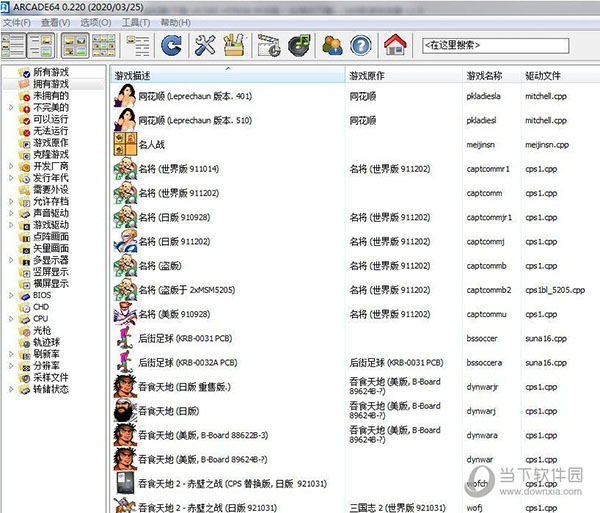Screen dimensions: 600x513
Task: Click game icon for 名将 (美版 910928)
Action: [125, 314]
